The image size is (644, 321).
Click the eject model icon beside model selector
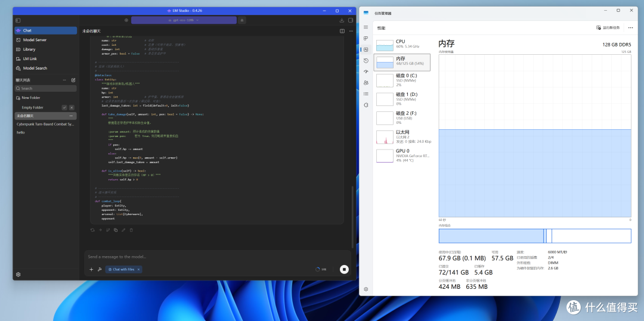pyautogui.click(x=242, y=20)
